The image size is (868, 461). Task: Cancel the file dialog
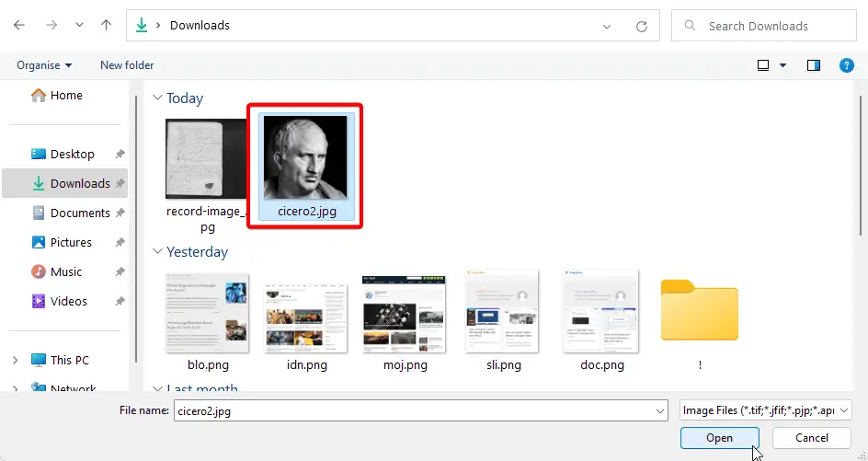[x=812, y=438]
